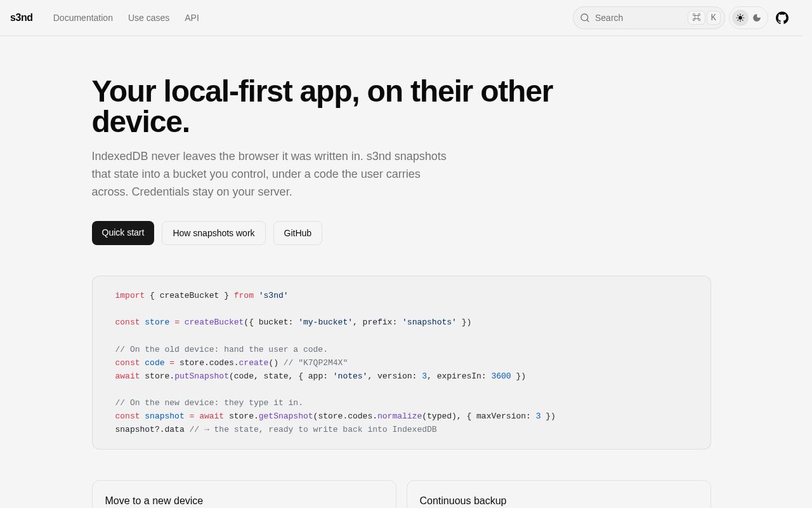This screenshot has height=508, width=812.
Task: Click the comment '// On the new device'
Action: tap(209, 403)
